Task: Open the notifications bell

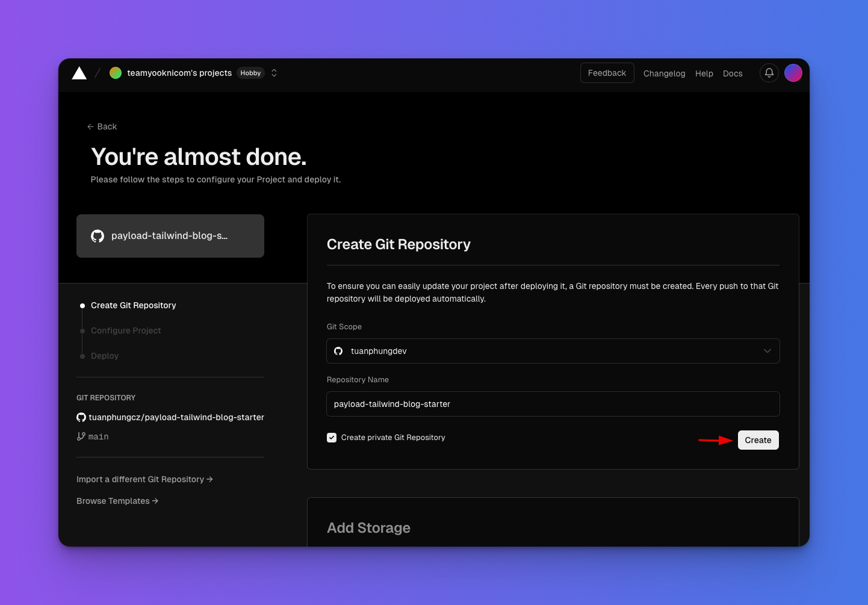Action: tap(769, 73)
